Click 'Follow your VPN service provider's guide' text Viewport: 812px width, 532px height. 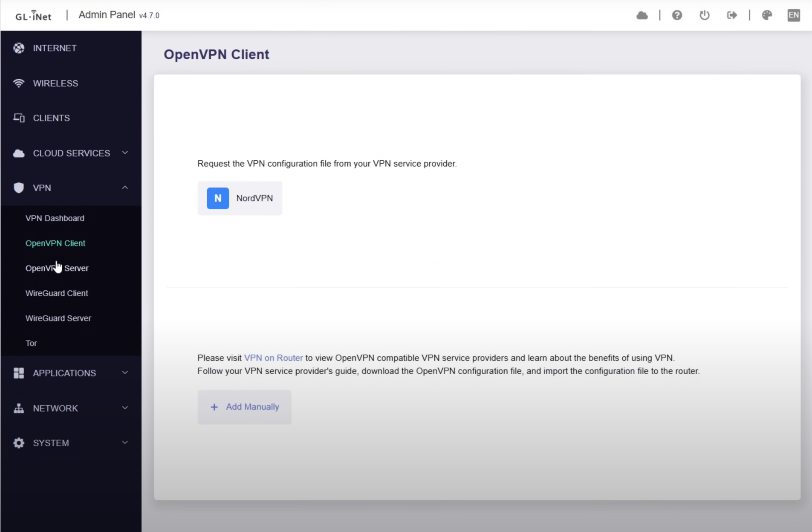448,371
